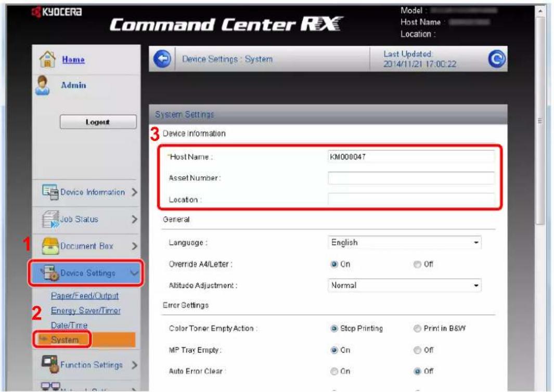The height and width of the screenshot is (392, 554).
Task: Expand Device Information with its chevron
Action: click(134, 192)
